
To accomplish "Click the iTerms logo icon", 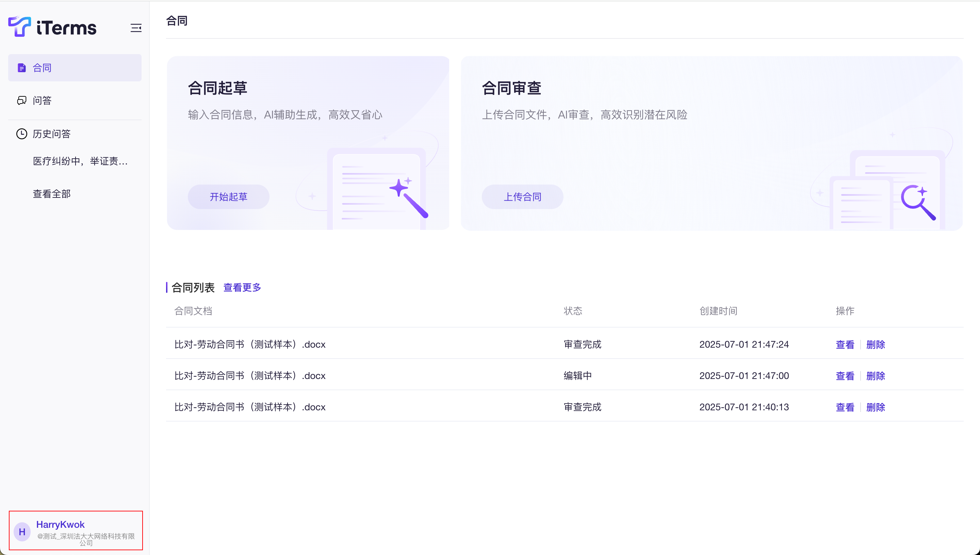I will click(19, 27).
